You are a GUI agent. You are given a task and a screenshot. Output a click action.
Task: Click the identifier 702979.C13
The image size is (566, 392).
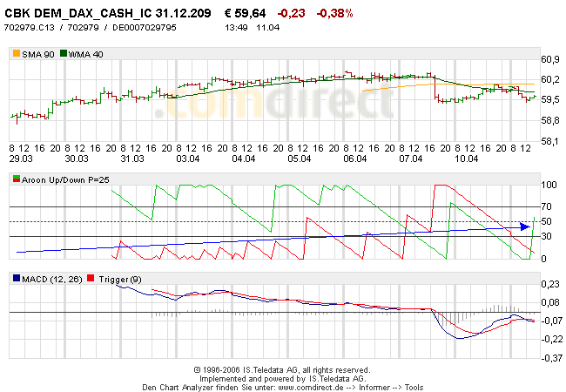pos(29,27)
